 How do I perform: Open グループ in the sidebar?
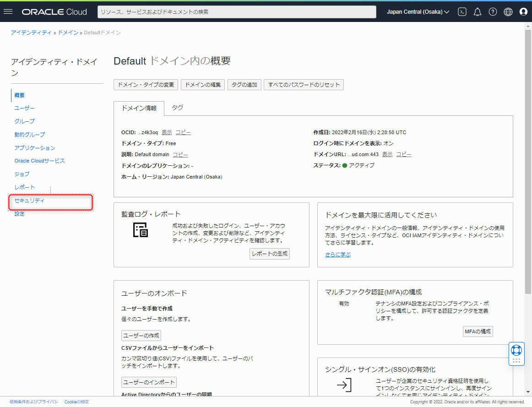(24, 121)
